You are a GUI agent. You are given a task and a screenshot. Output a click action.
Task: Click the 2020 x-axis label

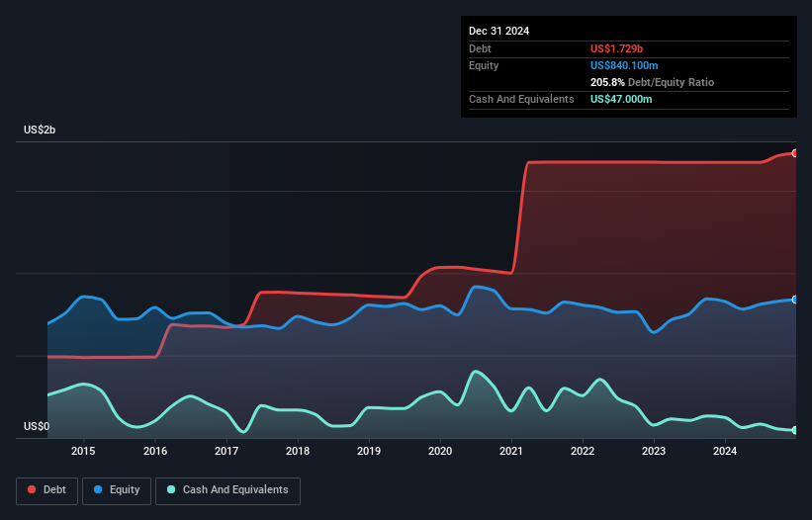pyautogui.click(x=440, y=451)
